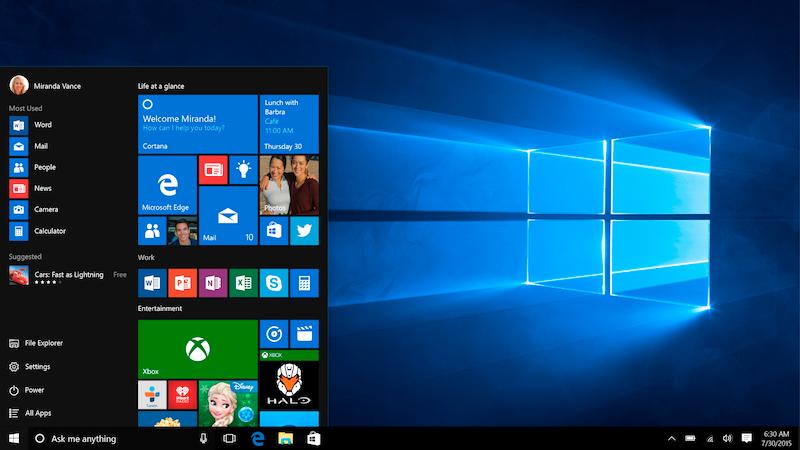The image size is (800, 450).
Task: Open the Photos tile
Action: pyautogui.click(x=289, y=185)
